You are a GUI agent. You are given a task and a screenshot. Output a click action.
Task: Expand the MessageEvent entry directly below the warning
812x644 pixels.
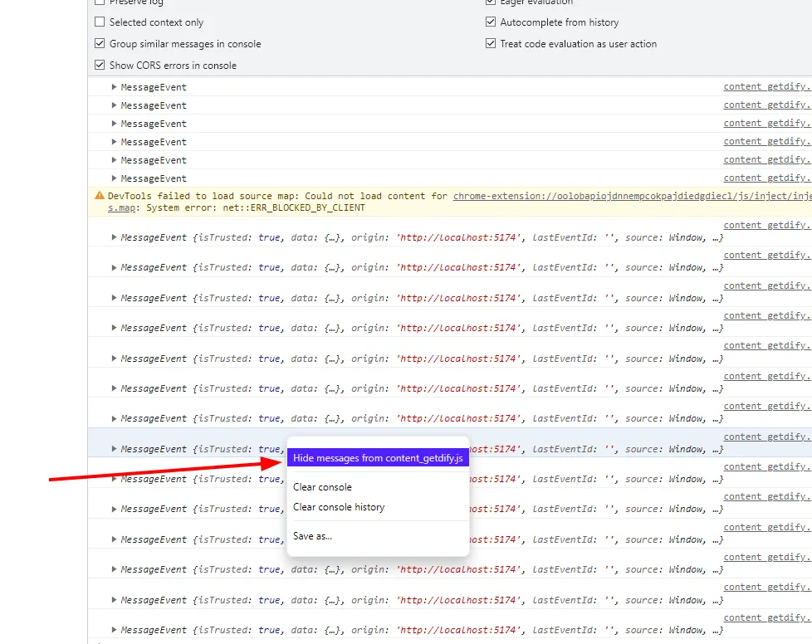pos(114,237)
